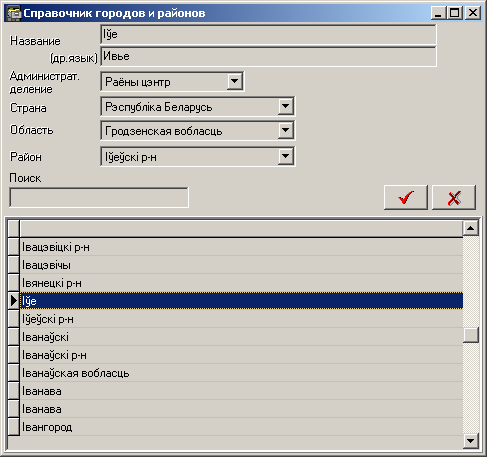This screenshot has width=487, height=457.
Task: Select the Івангород row
Action: click(241, 427)
